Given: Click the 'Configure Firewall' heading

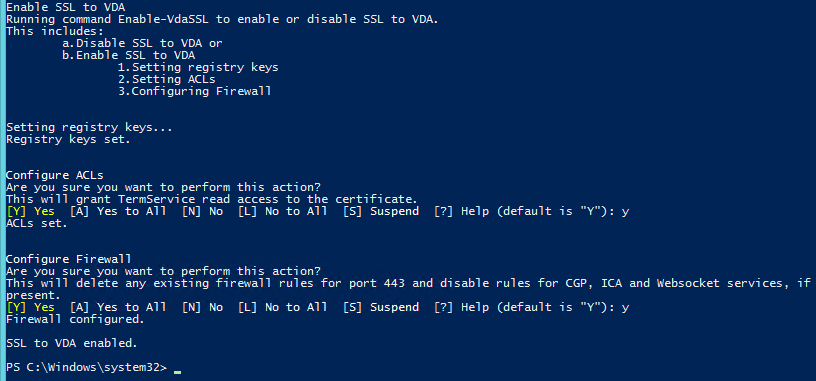Looking at the screenshot, I should click(x=69, y=259).
